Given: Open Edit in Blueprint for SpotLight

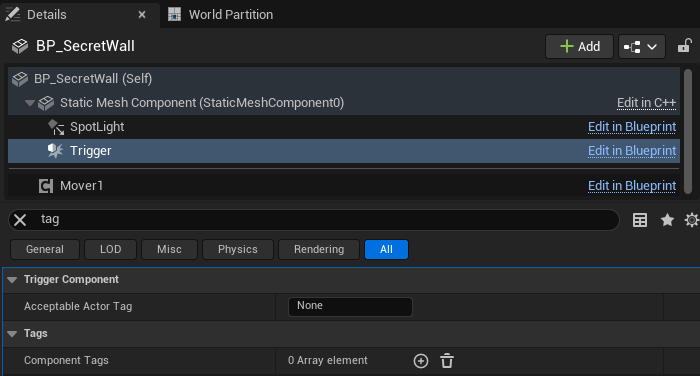Looking at the screenshot, I should click(x=632, y=127).
